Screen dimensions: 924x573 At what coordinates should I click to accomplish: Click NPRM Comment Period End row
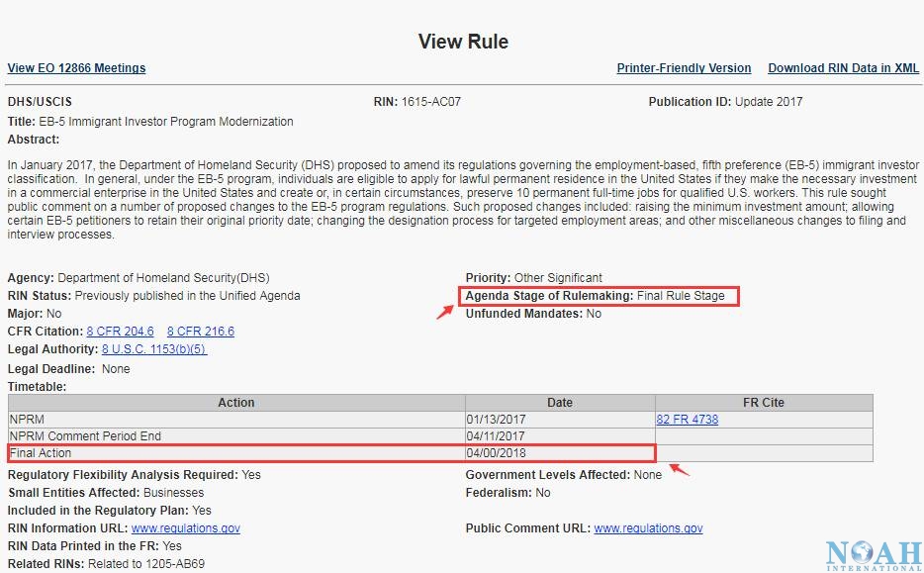click(440, 436)
